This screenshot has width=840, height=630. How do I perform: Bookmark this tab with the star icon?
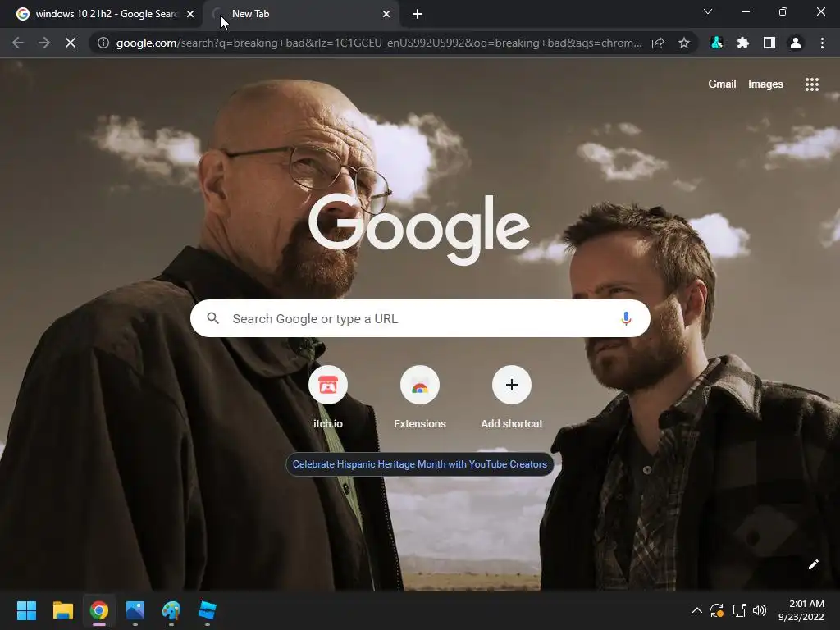683,43
